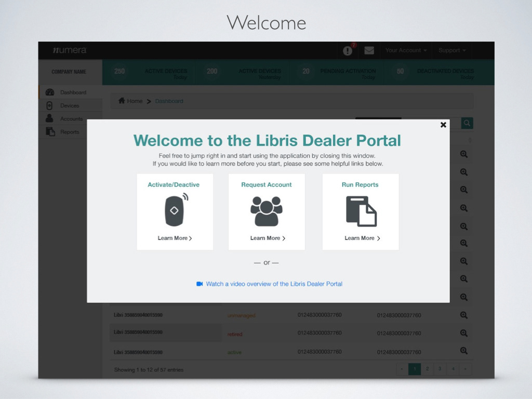The height and width of the screenshot is (399, 532).
Task: Click the Reports documents icon in sidebar
Action: (x=50, y=131)
